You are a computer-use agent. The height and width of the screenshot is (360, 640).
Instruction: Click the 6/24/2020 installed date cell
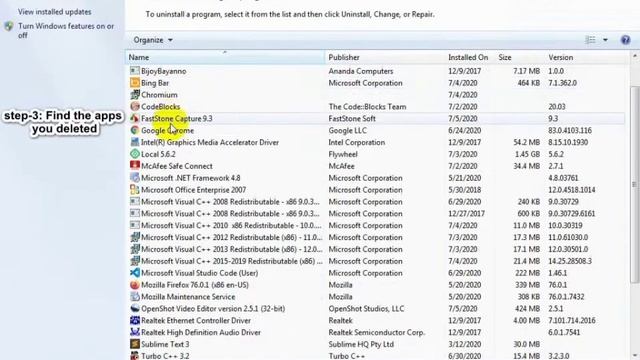(x=463, y=131)
